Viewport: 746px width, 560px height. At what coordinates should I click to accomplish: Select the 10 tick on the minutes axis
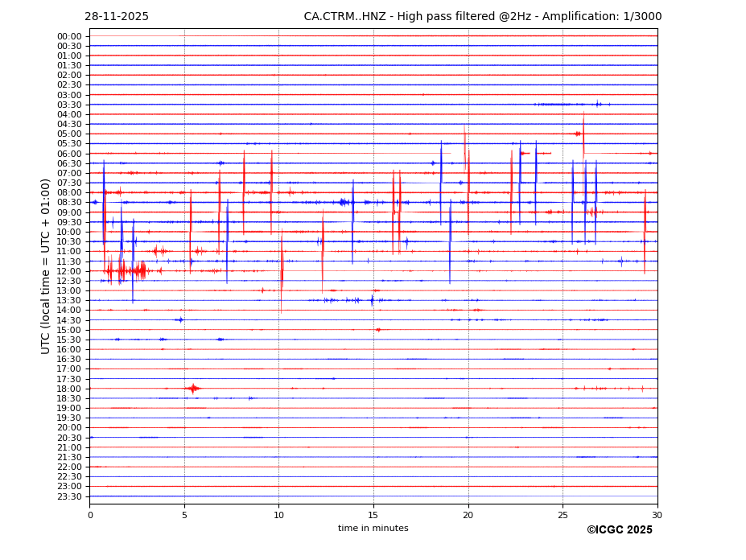pyautogui.click(x=278, y=515)
